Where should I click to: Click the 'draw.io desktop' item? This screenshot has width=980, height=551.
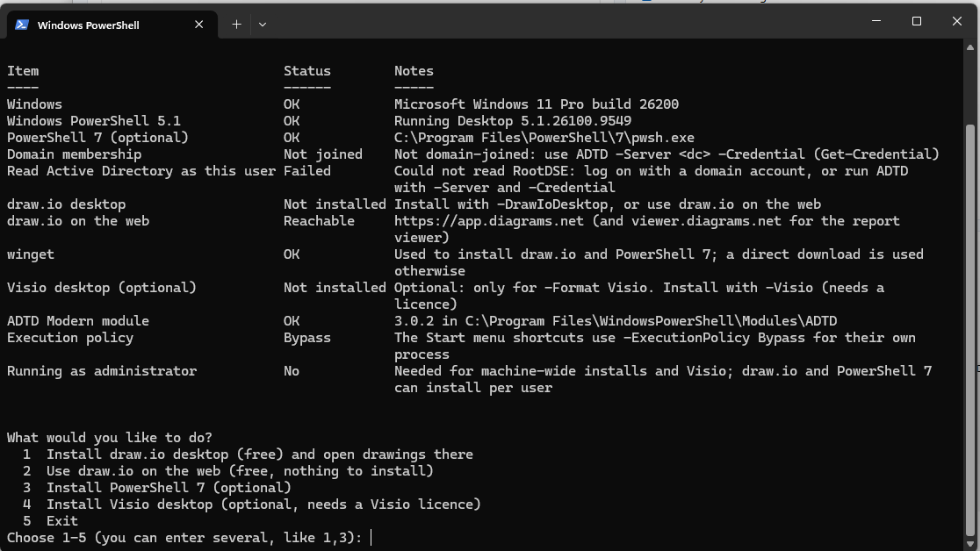pyautogui.click(x=66, y=204)
